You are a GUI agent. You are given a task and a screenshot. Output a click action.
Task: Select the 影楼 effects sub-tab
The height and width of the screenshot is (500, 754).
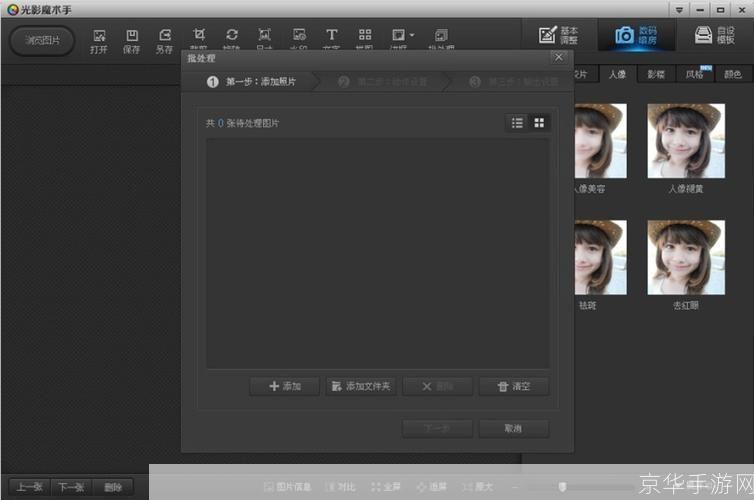point(656,74)
